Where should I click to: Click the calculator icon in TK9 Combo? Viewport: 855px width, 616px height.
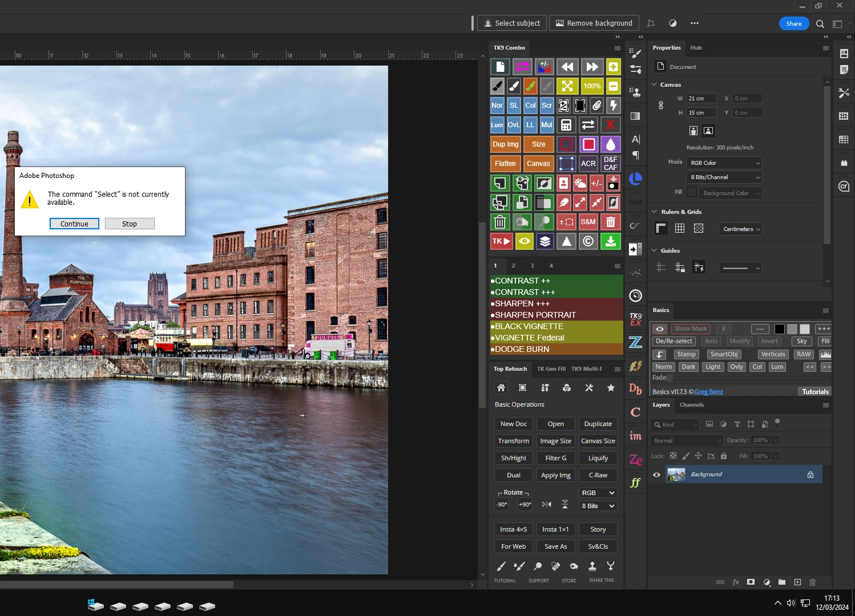point(566,125)
